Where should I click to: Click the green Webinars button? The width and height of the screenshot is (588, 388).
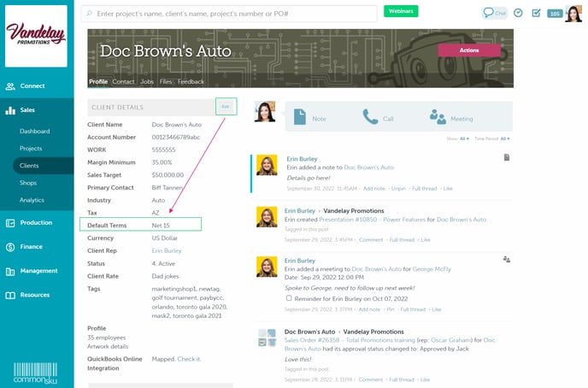tap(402, 12)
